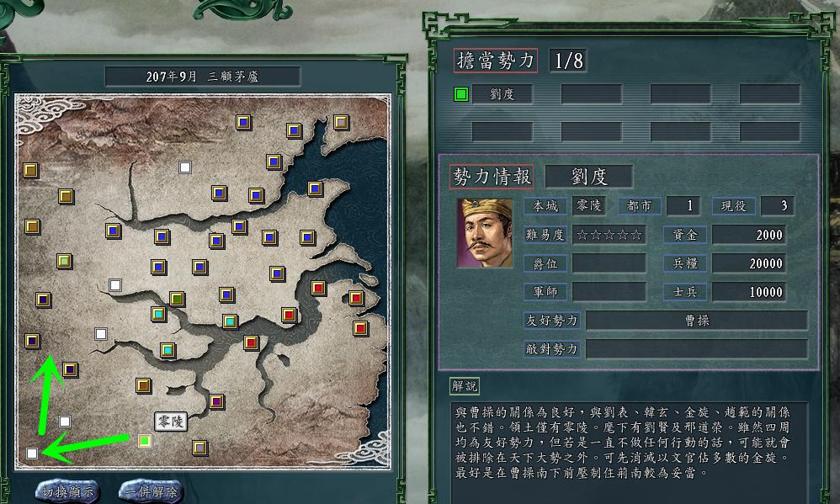The width and height of the screenshot is (840, 504).
Task: Click the empty 敵對勢力 field
Action: click(x=697, y=349)
